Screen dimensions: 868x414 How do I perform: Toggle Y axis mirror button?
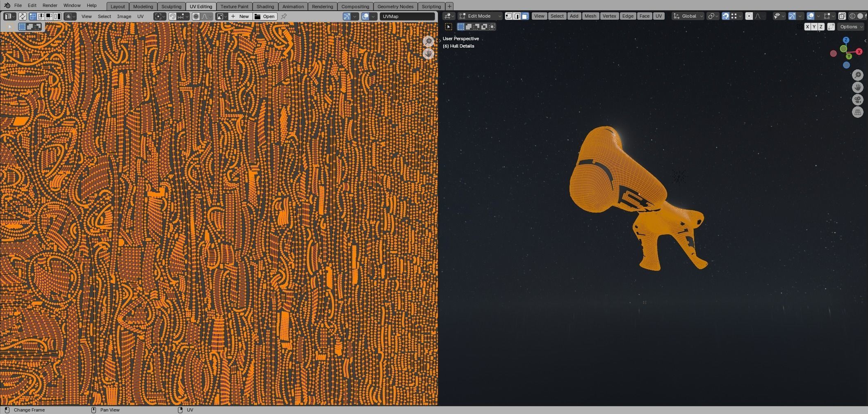[814, 27]
